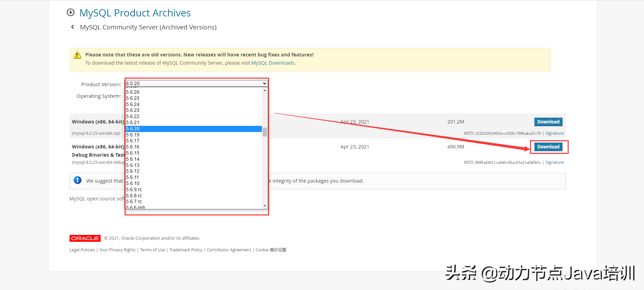Screen dimensions: 644x290
Task: Choose version 5.6.23 in dropdown list
Action: tap(193, 110)
